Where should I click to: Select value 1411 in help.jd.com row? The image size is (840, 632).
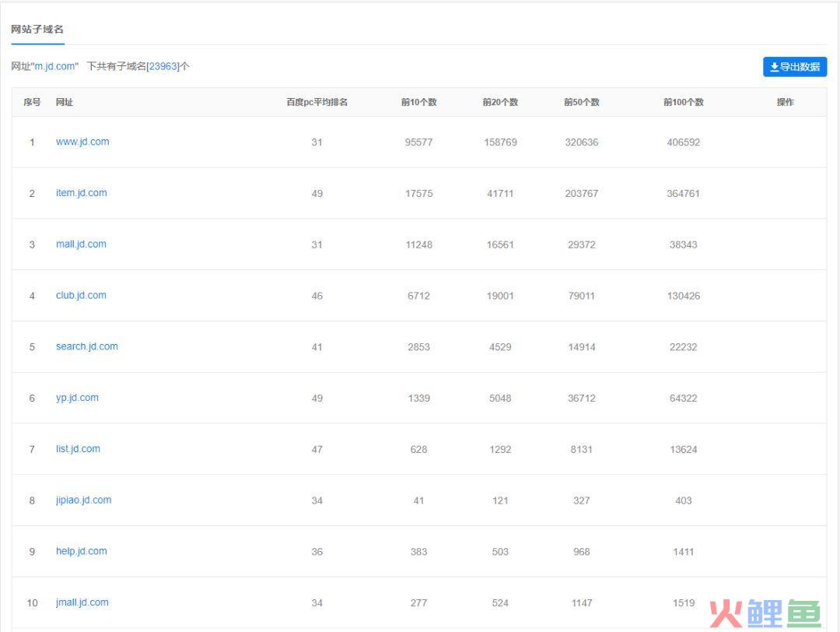(x=684, y=552)
